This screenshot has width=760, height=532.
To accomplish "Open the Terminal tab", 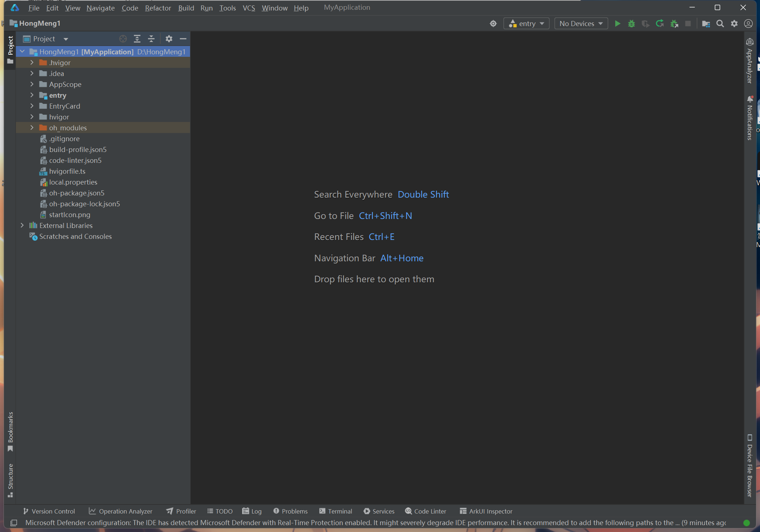I will click(x=335, y=511).
